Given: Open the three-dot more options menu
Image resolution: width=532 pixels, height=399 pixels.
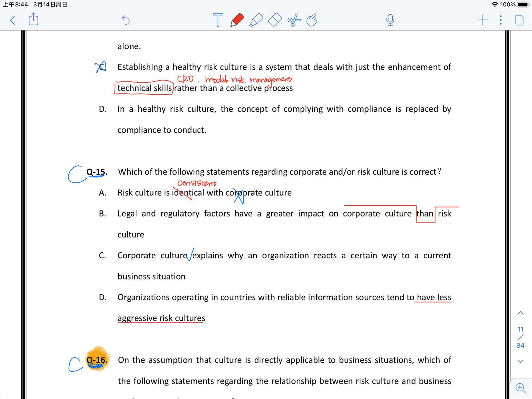Looking at the screenshot, I should click(x=501, y=20).
